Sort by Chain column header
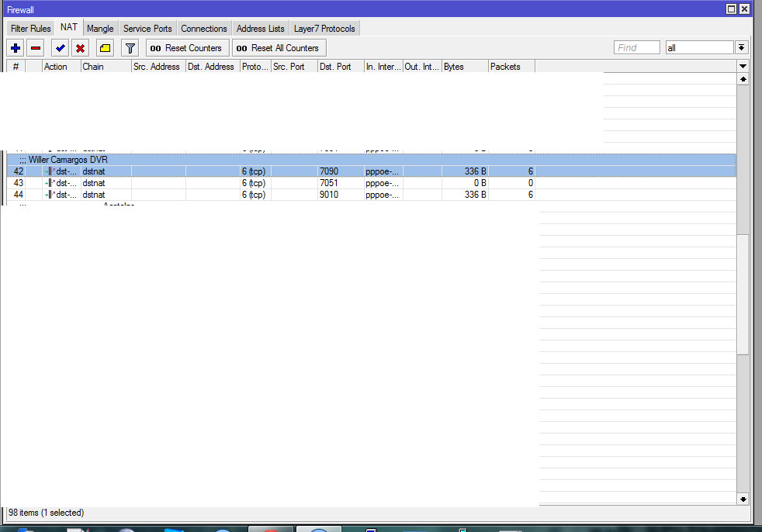 (x=106, y=67)
